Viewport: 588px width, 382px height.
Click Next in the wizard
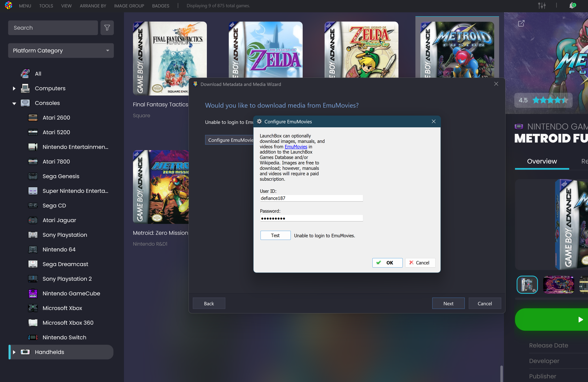click(448, 303)
